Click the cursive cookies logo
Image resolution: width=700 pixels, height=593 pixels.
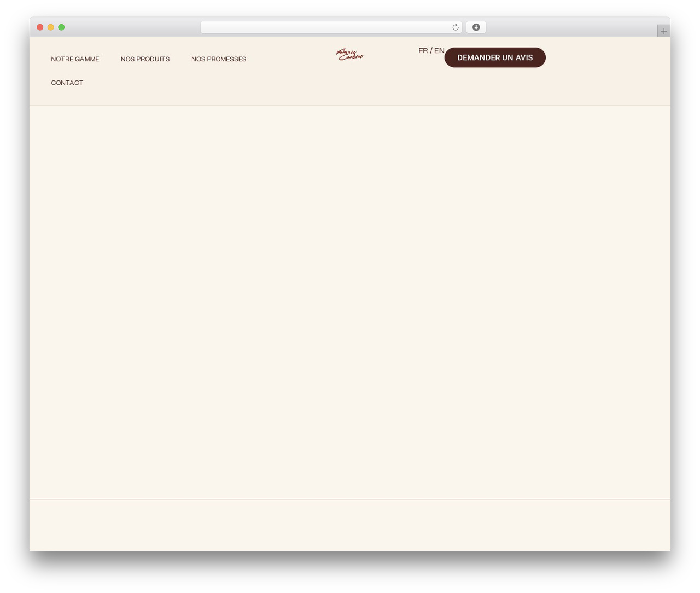(350, 54)
